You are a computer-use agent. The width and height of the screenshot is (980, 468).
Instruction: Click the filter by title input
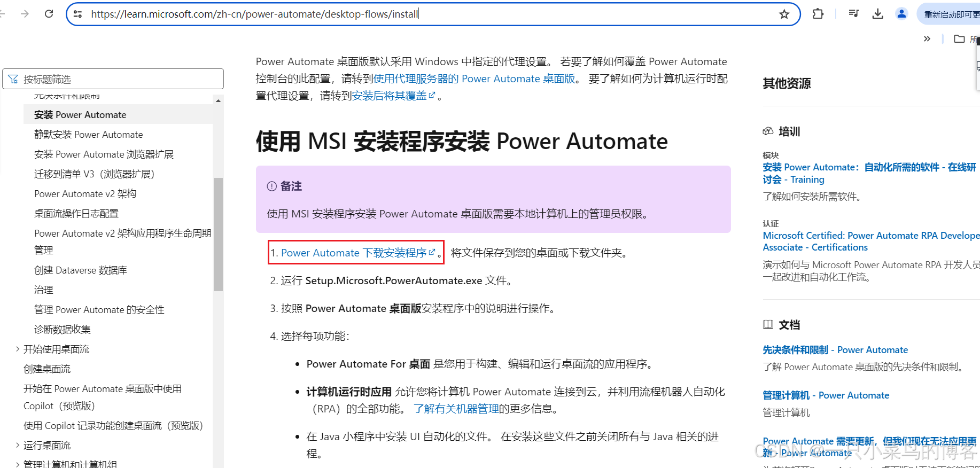pyautogui.click(x=113, y=79)
